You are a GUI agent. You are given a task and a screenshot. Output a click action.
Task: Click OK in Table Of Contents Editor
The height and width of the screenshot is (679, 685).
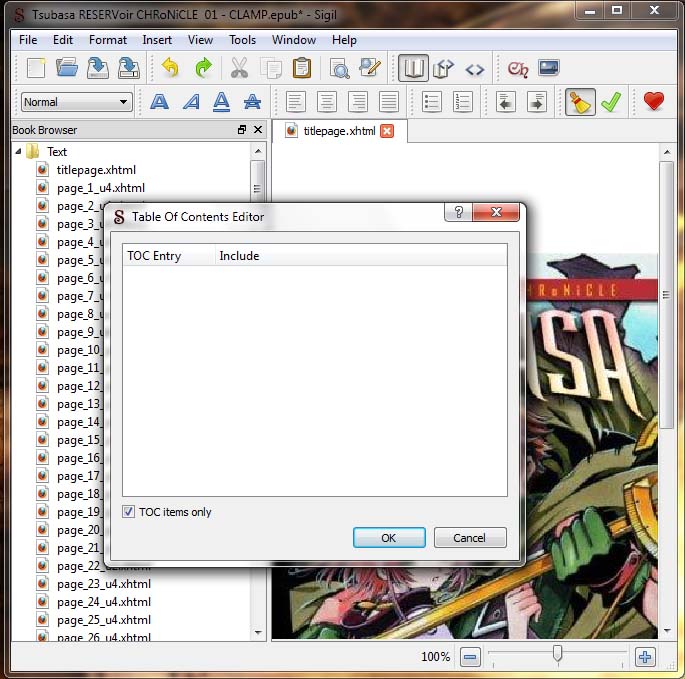pos(389,537)
